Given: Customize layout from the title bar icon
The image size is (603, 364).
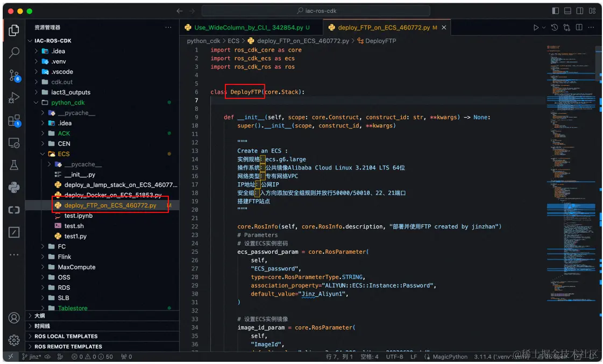Looking at the screenshot, I should [x=592, y=11].
